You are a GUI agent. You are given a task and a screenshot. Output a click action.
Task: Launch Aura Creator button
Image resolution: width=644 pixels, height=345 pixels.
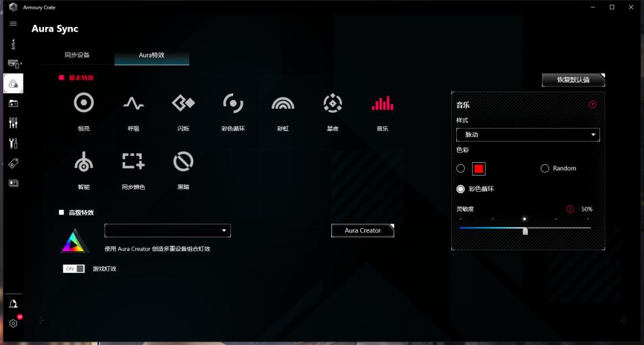click(363, 230)
